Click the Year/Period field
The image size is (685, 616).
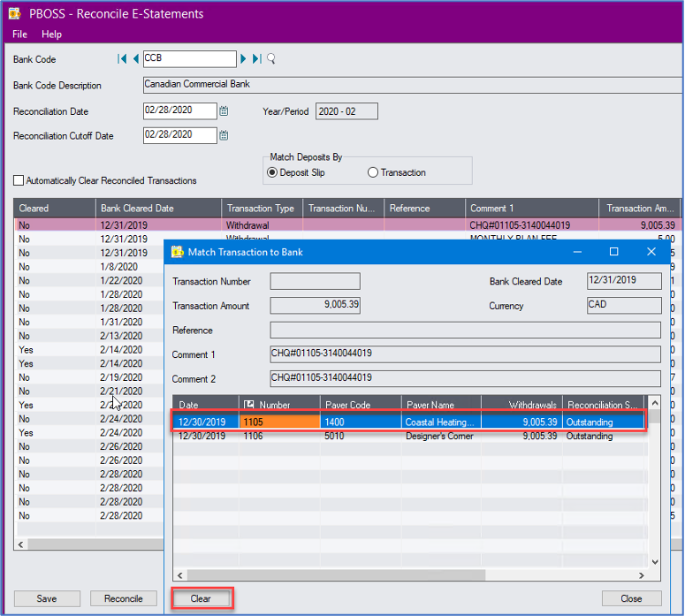point(346,111)
